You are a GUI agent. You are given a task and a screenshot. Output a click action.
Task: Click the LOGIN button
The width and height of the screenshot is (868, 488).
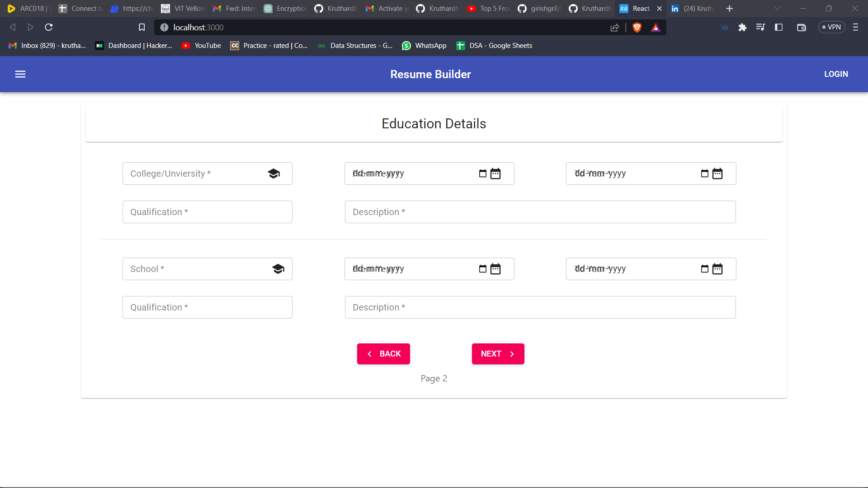836,74
